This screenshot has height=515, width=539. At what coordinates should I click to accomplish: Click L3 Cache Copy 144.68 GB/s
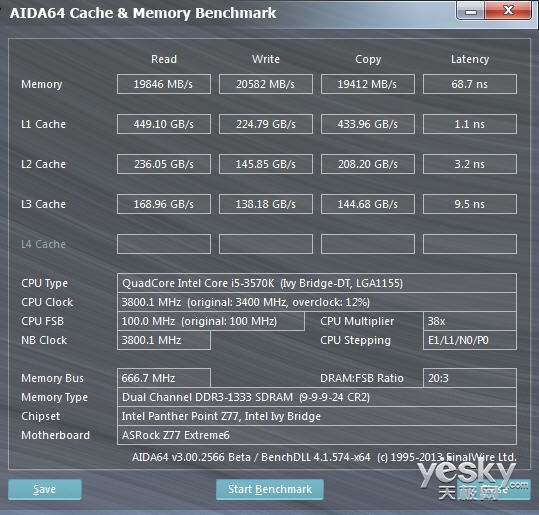(368, 204)
